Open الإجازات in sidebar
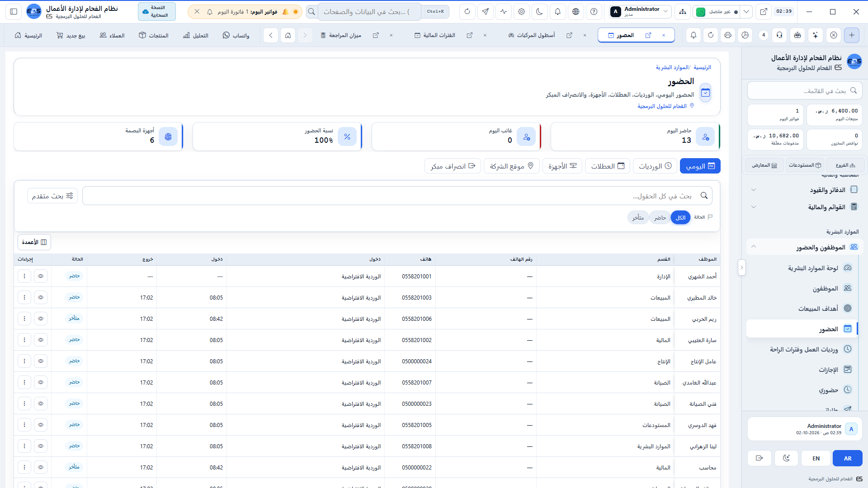The height and width of the screenshot is (488, 868). coord(802,370)
